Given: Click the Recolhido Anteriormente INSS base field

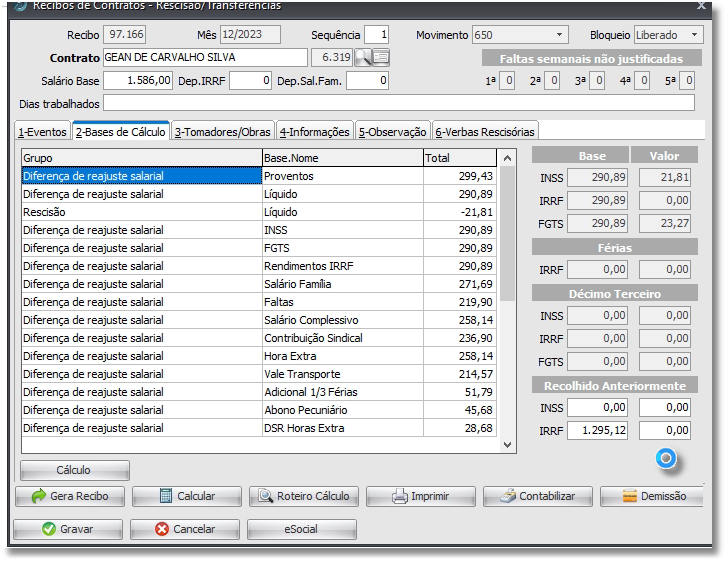Looking at the screenshot, I should click(597, 407).
